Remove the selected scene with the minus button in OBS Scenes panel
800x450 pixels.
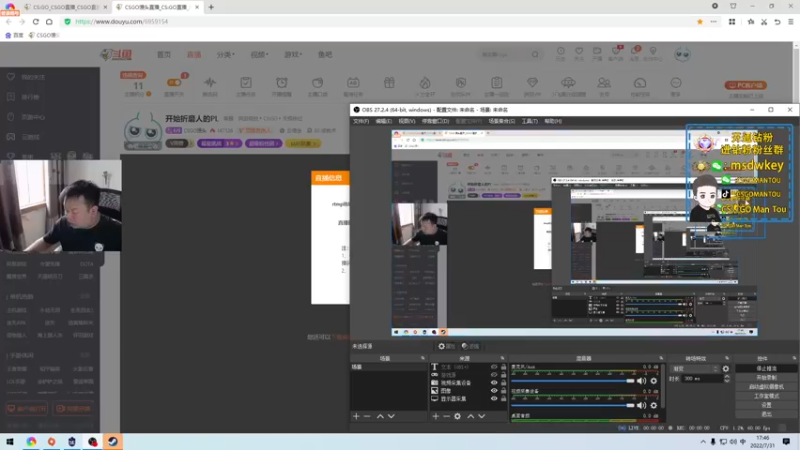tap(367, 416)
